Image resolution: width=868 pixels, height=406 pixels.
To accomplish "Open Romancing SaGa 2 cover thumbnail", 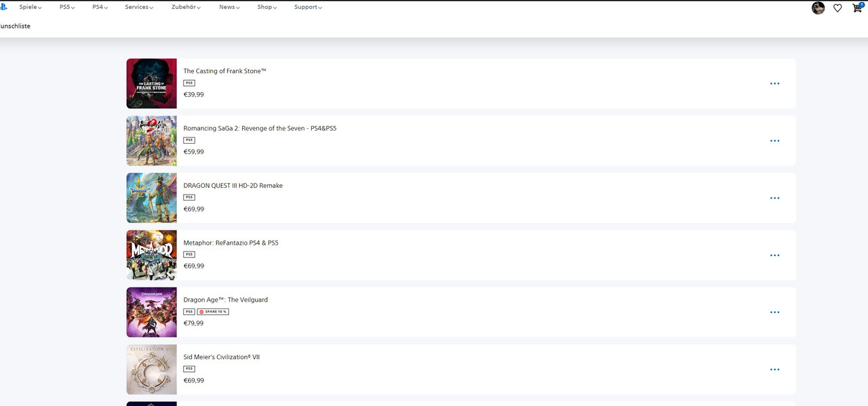I will pyautogui.click(x=151, y=141).
